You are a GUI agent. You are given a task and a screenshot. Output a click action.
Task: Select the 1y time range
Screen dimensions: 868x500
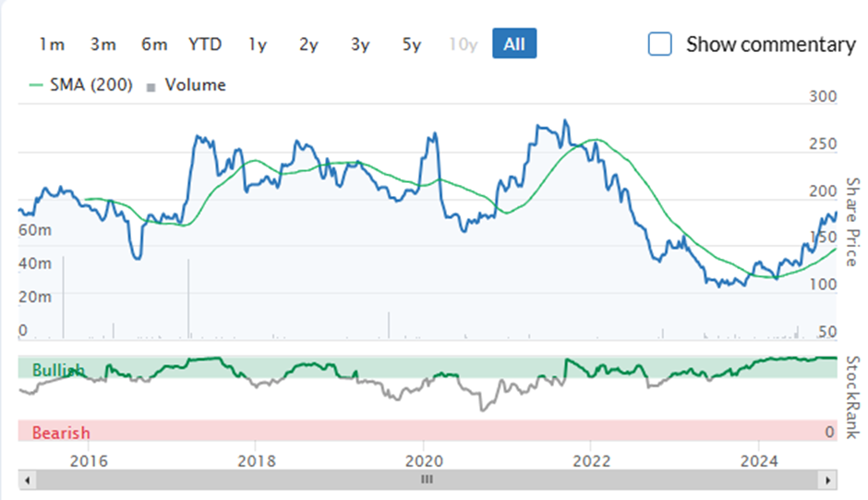click(x=258, y=43)
